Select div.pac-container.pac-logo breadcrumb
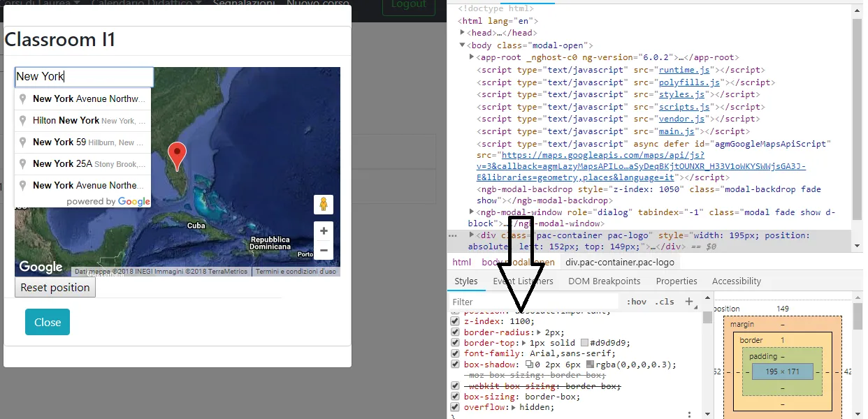 coord(620,262)
